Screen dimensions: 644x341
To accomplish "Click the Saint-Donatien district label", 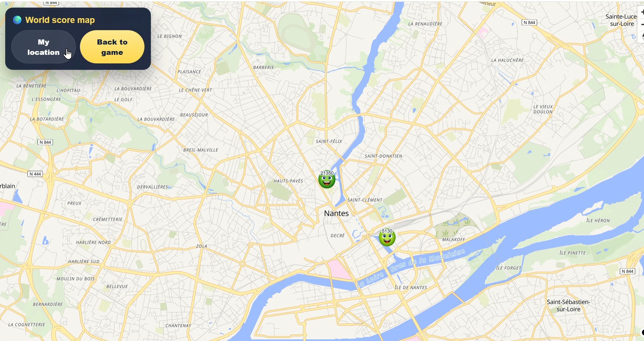I will coord(383,156).
